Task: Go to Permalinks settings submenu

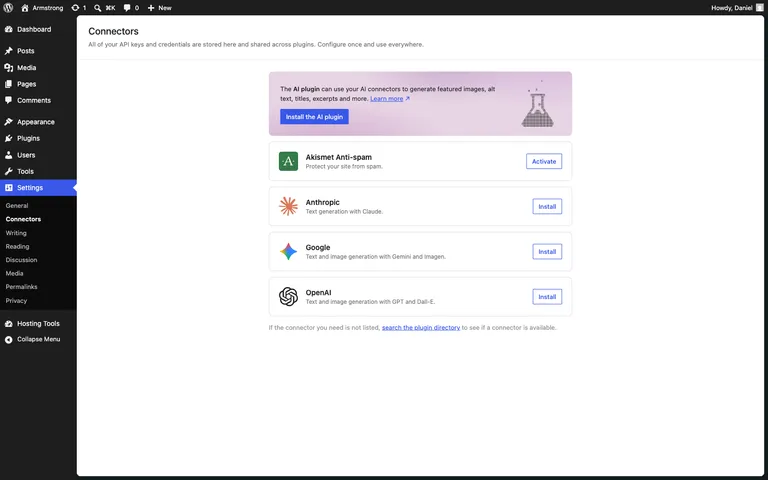Action: tap(22, 287)
